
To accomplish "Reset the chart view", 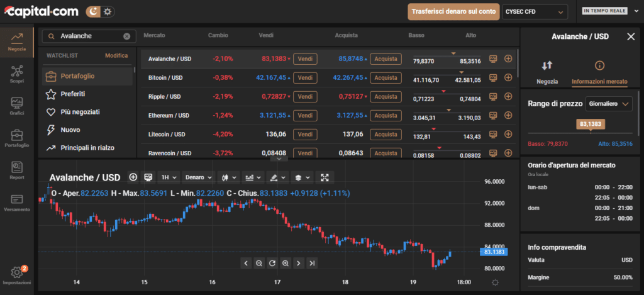I will pyautogui.click(x=272, y=263).
